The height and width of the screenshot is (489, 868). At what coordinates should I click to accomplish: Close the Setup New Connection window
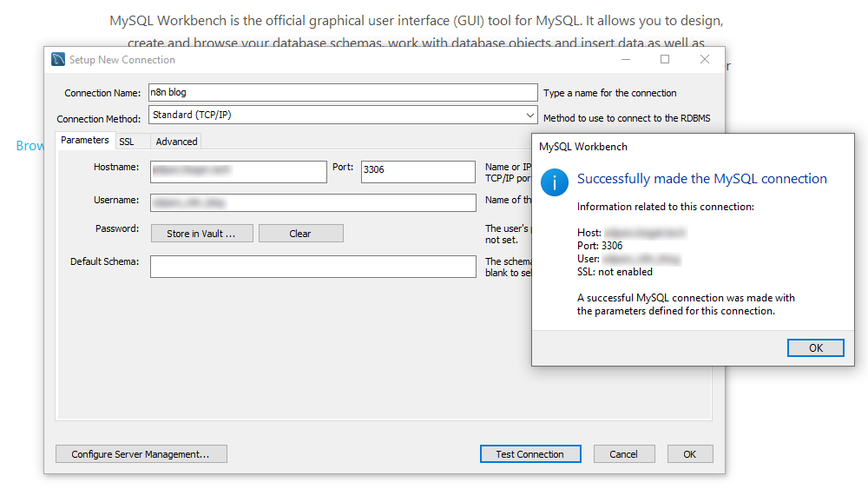(705, 60)
